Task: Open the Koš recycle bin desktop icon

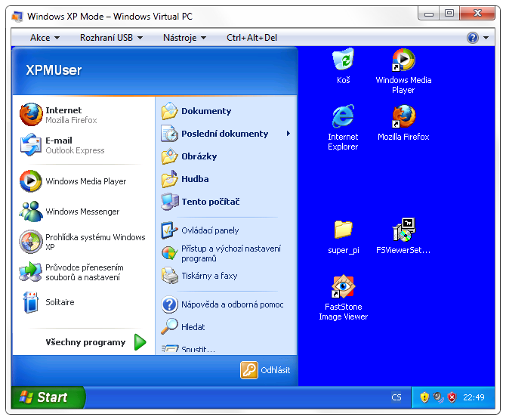Action: click(343, 66)
